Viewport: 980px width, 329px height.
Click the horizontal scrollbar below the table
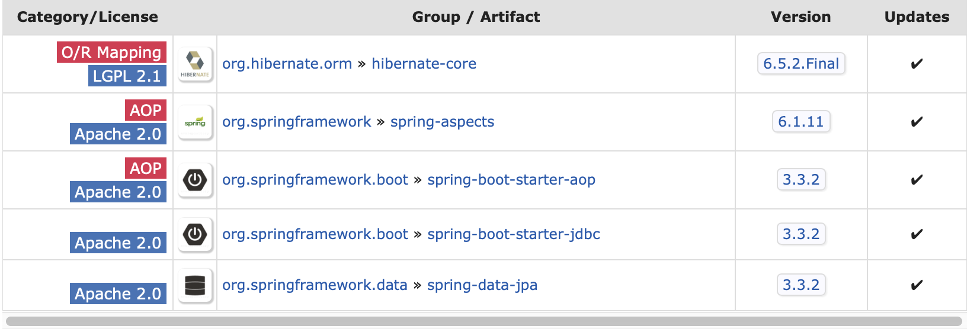[483, 321]
